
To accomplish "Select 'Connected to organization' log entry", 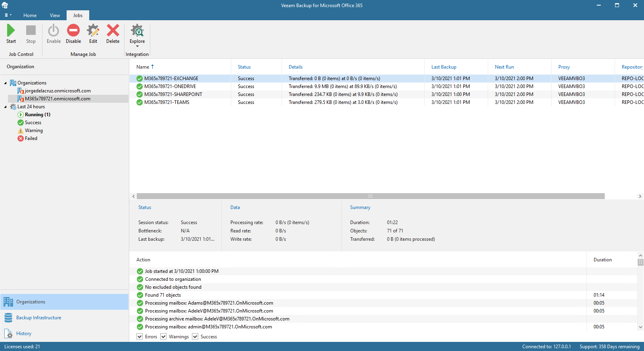I will click(383, 279).
